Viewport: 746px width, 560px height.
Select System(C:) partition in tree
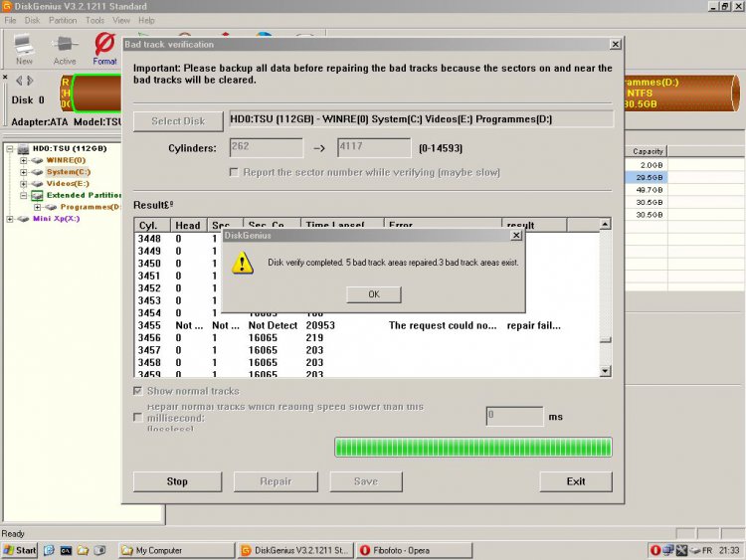point(69,172)
